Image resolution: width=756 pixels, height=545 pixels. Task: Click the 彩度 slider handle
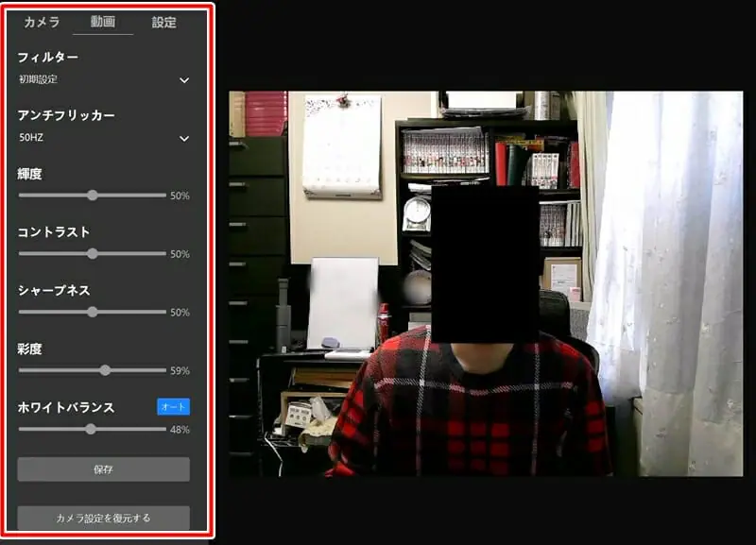tap(105, 370)
